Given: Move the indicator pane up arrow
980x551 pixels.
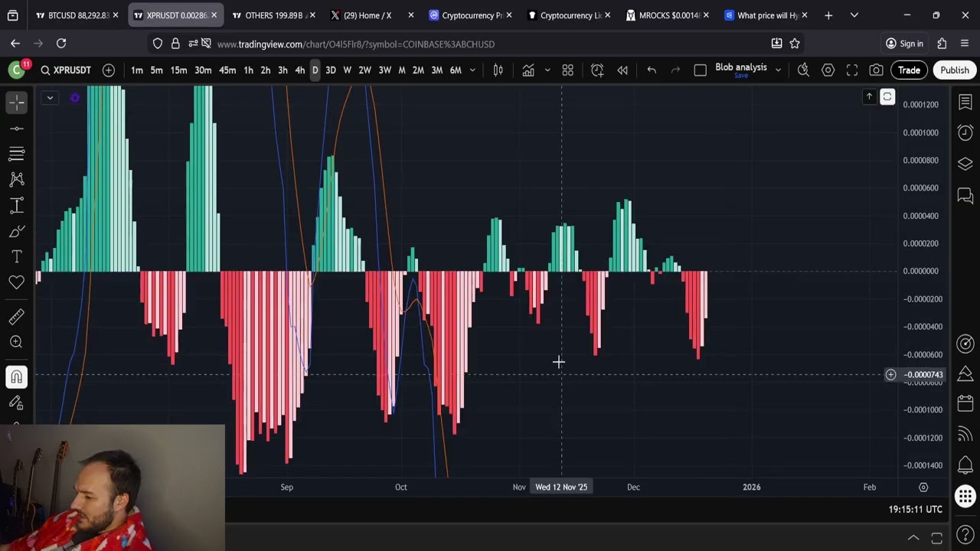Looking at the screenshot, I should [869, 96].
